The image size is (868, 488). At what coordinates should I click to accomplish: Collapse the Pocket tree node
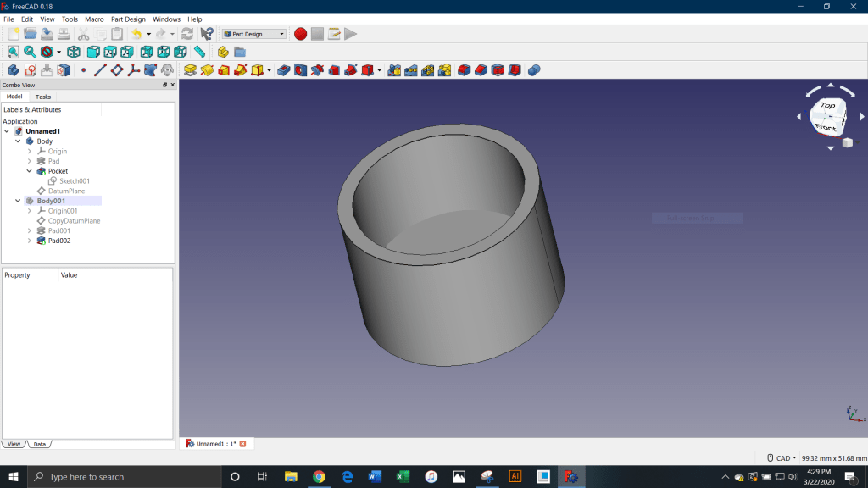pos(30,171)
